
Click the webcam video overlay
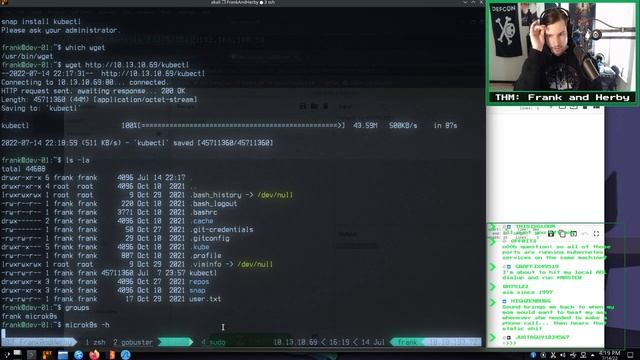coord(562,47)
